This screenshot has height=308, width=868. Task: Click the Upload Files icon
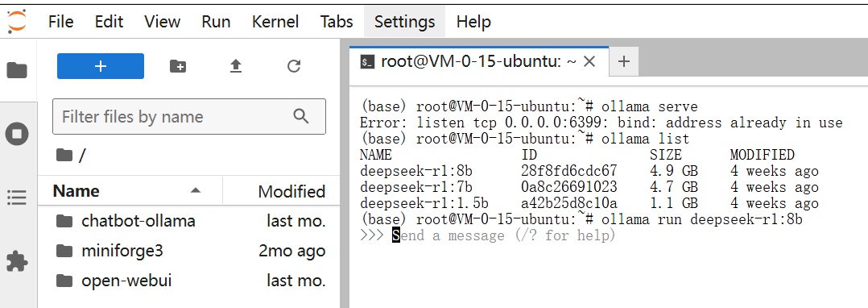pyautogui.click(x=236, y=66)
